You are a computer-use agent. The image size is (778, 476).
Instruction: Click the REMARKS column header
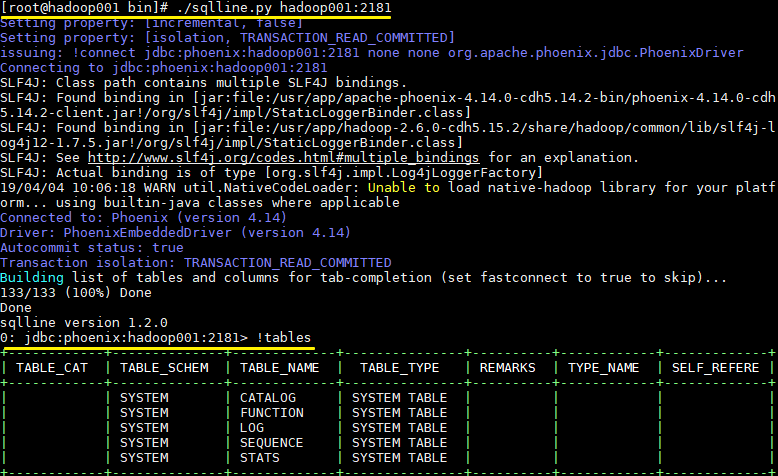pyautogui.click(x=507, y=367)
